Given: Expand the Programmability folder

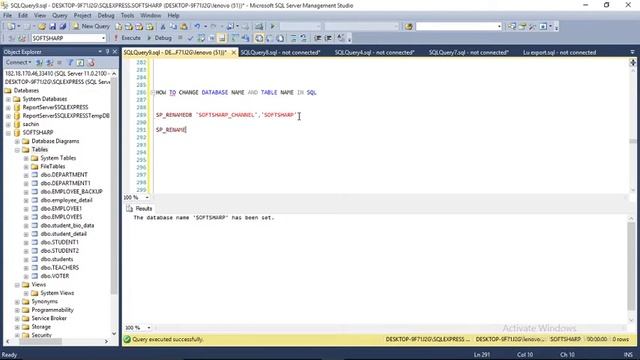Looking at the screenshot, I should coord(17,310).
